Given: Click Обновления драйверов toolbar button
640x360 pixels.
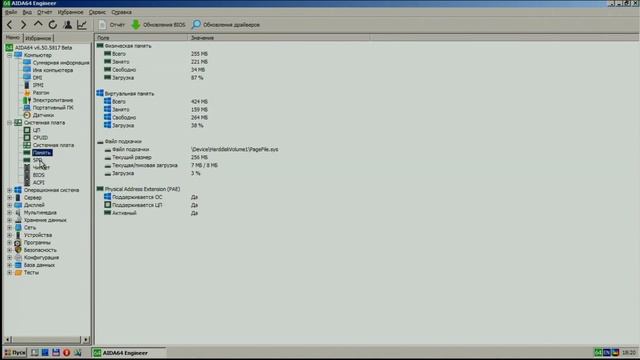Looking at the screenshot, I should click(x=226, y=24).
